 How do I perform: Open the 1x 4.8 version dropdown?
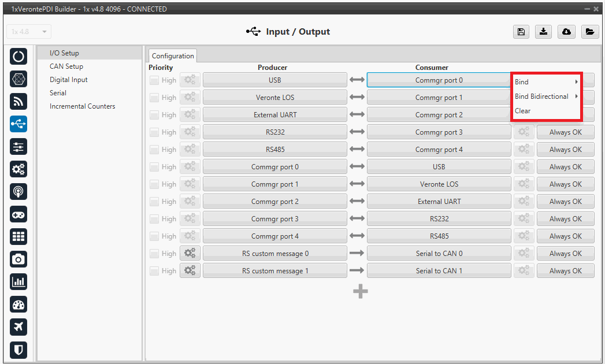pyautogui.click(x=29, y=32)
